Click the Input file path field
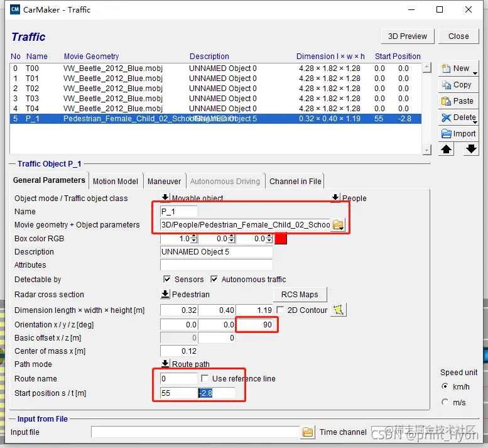488x448 pixels. click(195, 432)
